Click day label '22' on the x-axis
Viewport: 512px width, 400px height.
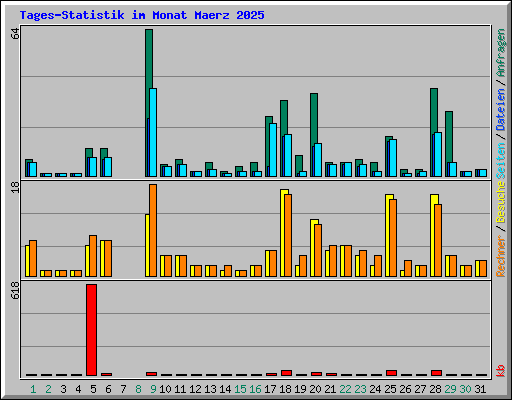click(345, 389)
